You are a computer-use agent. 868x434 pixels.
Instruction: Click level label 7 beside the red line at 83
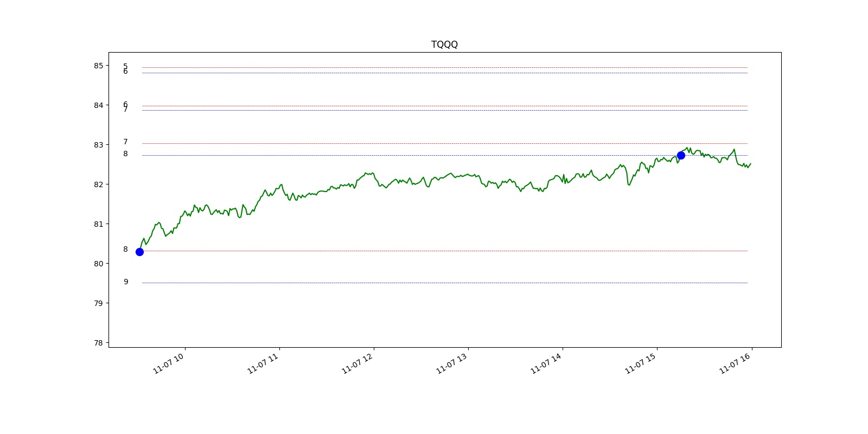pos(125,142)
